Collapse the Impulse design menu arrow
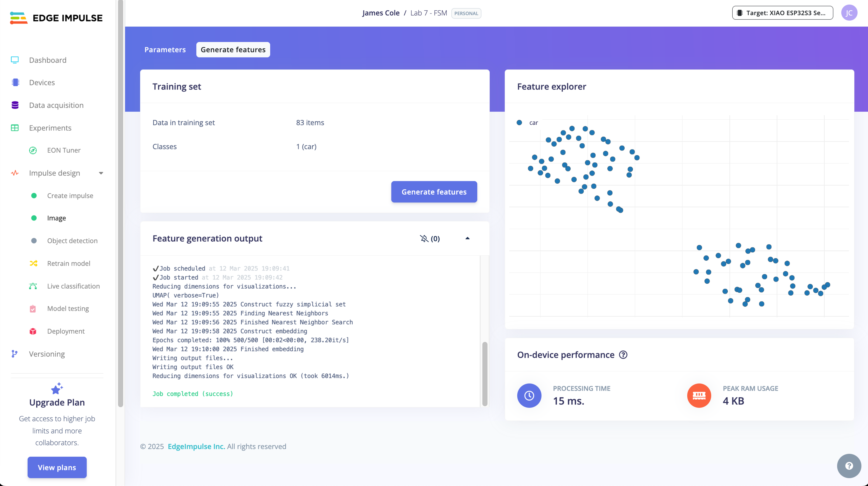This screenshot has height=486, width=868. coord(101,173)
